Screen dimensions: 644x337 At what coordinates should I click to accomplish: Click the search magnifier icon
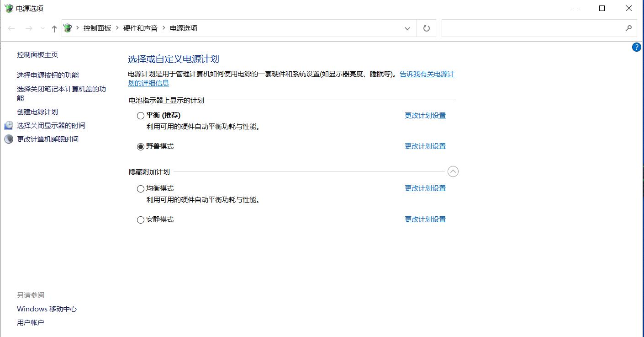click(x=628, y=28)
